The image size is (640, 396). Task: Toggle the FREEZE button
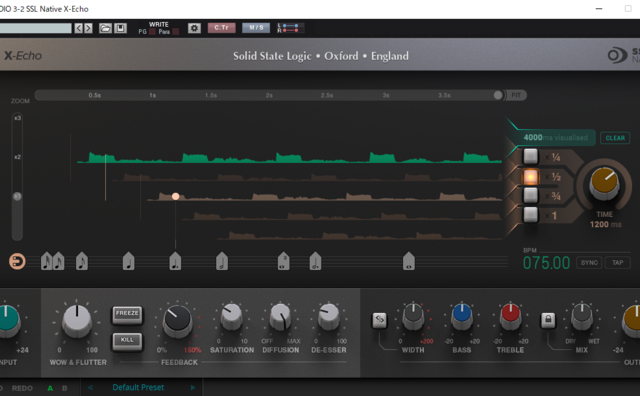coord(127,314)
